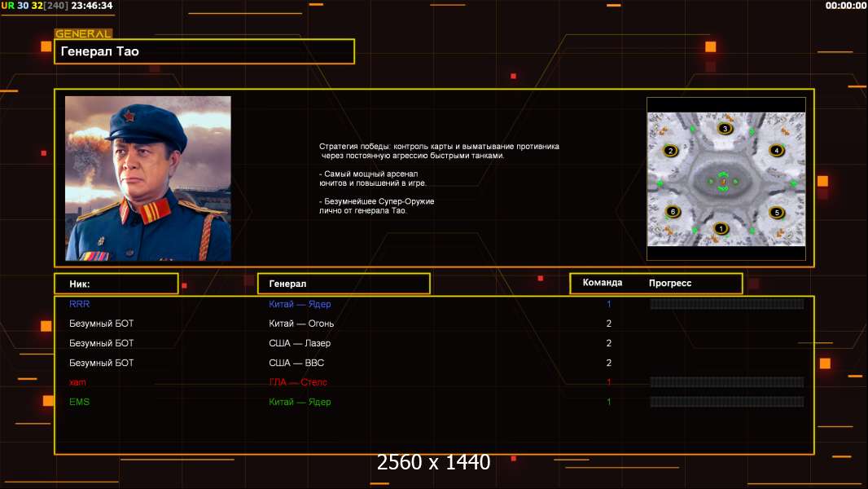Click team number 2 in the США — Лазер row
Screen dimensions: 868x489
[608, 343]
